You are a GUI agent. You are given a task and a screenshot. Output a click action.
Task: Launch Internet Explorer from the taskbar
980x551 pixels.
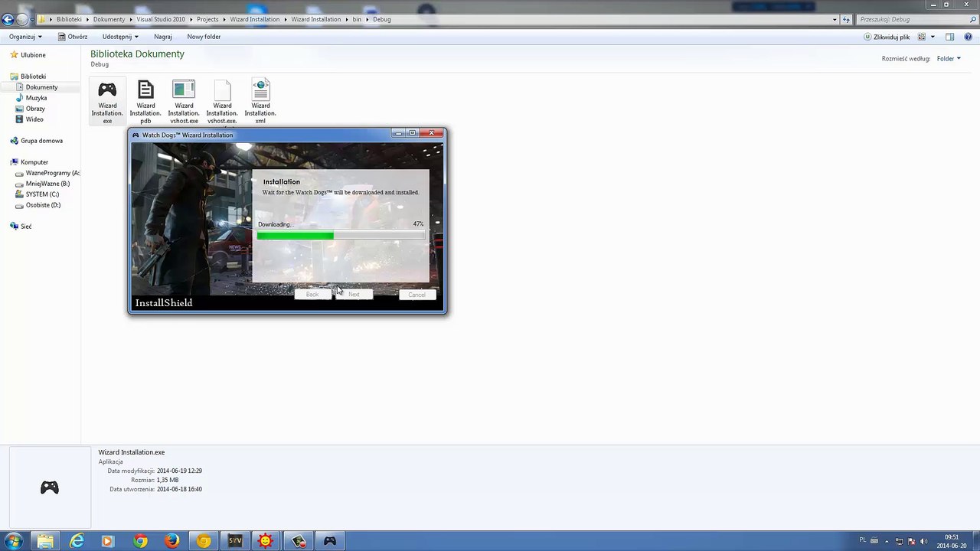(x=77, y=541)
